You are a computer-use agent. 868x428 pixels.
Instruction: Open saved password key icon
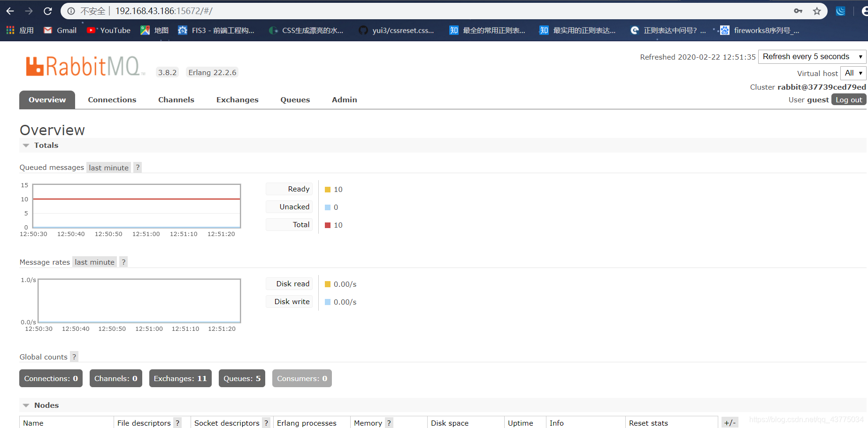click(x=798, y=11)
